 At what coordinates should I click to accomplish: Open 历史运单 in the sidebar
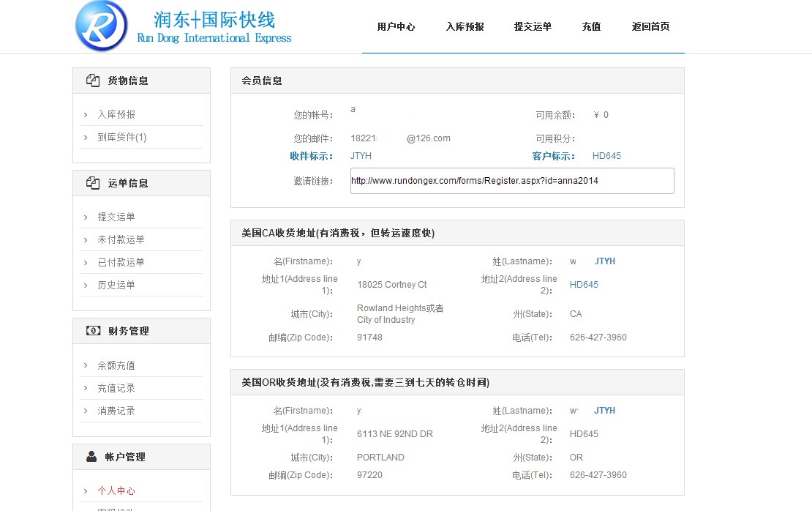116,285
